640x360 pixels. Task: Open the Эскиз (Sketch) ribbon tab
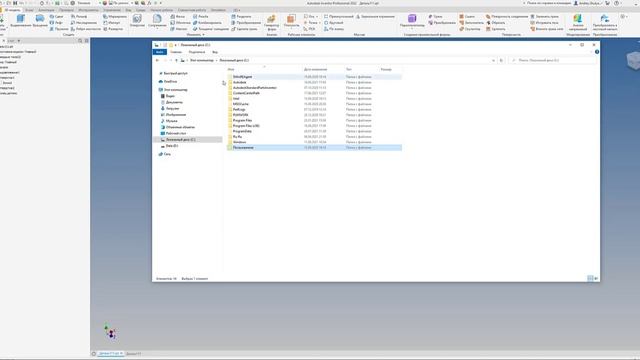(29, 10)
